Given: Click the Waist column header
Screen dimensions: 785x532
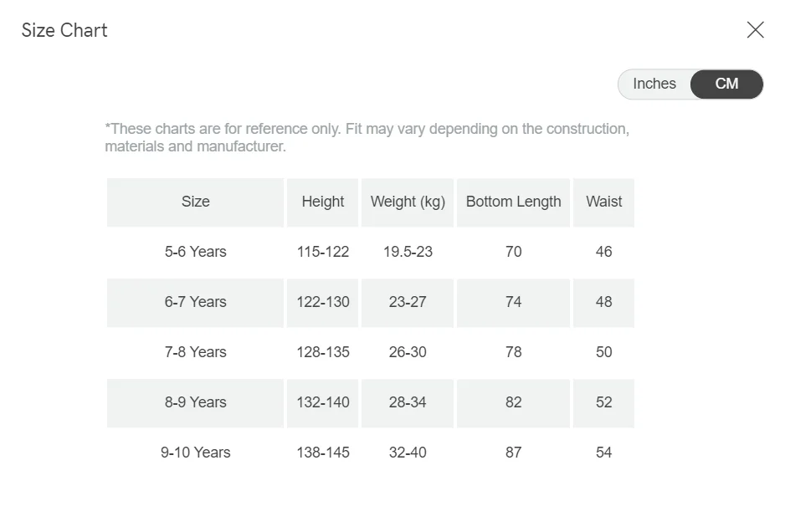Looking at the screenshot, I should click(603, 202).
